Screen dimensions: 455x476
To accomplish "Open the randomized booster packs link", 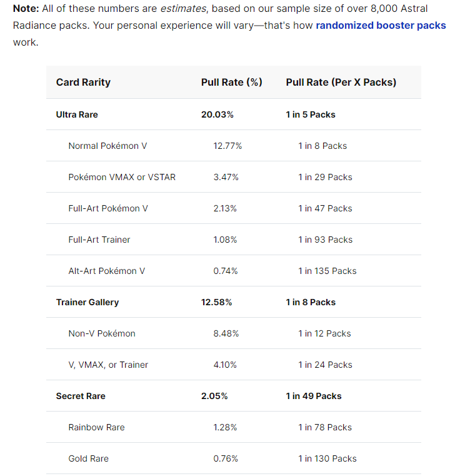I will (381, 26).
